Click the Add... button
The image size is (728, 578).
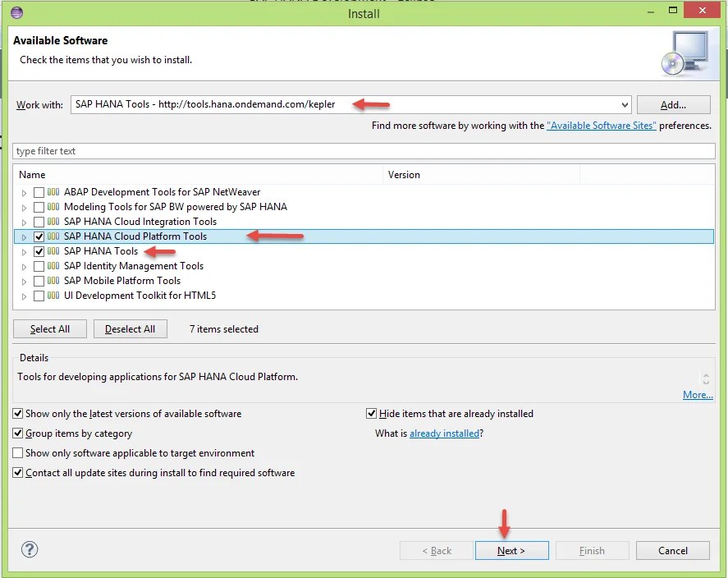click(x=673, y=105)
